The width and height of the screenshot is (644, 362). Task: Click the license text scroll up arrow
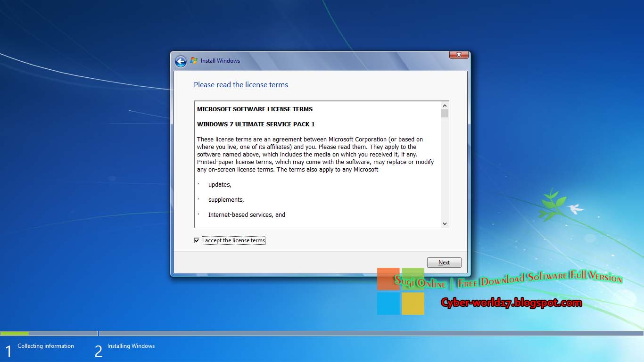pos(445,106)
